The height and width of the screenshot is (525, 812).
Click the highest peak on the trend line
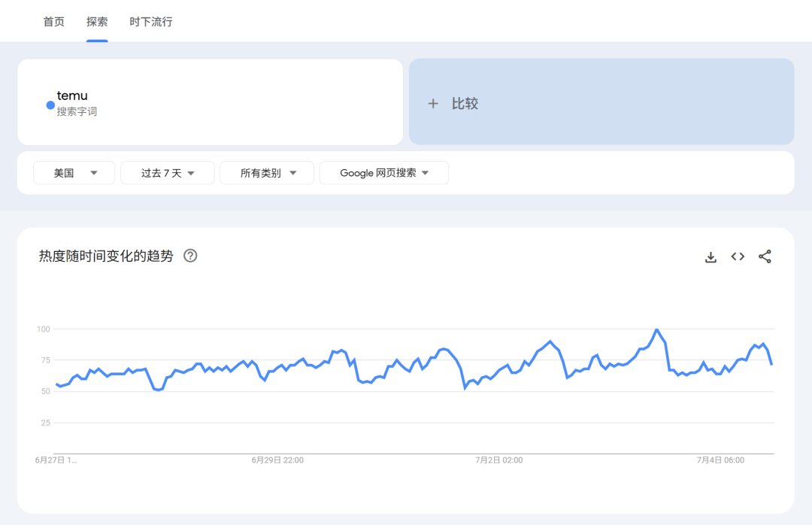pyautogui.click(x=657, y=329)
